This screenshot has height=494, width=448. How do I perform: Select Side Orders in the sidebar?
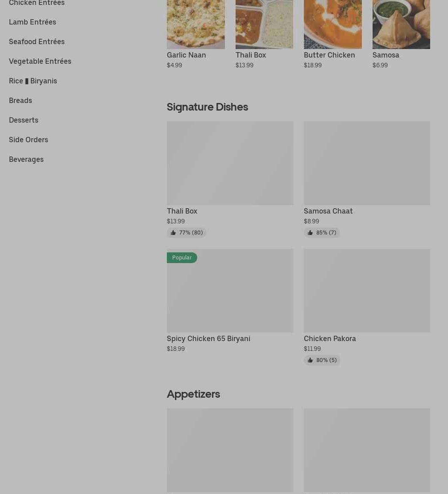click(29, 140)
